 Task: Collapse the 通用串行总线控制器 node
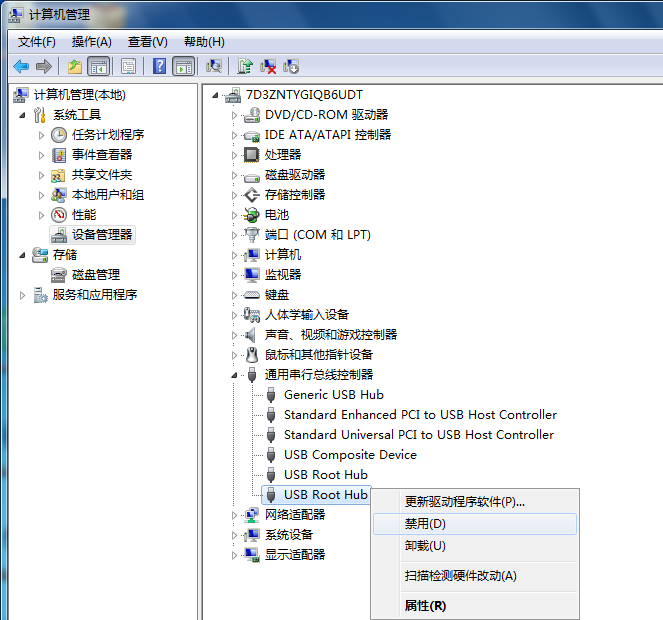(x=235, y=375)
